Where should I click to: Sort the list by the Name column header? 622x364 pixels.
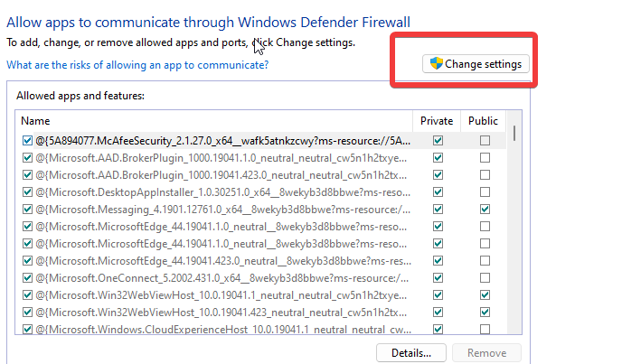[x=35, y=121]
